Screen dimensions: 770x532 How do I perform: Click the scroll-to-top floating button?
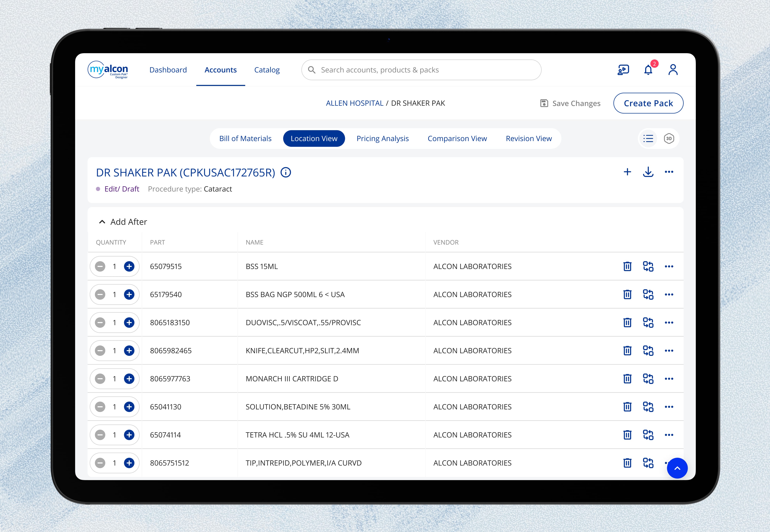(x=677, y=468)
